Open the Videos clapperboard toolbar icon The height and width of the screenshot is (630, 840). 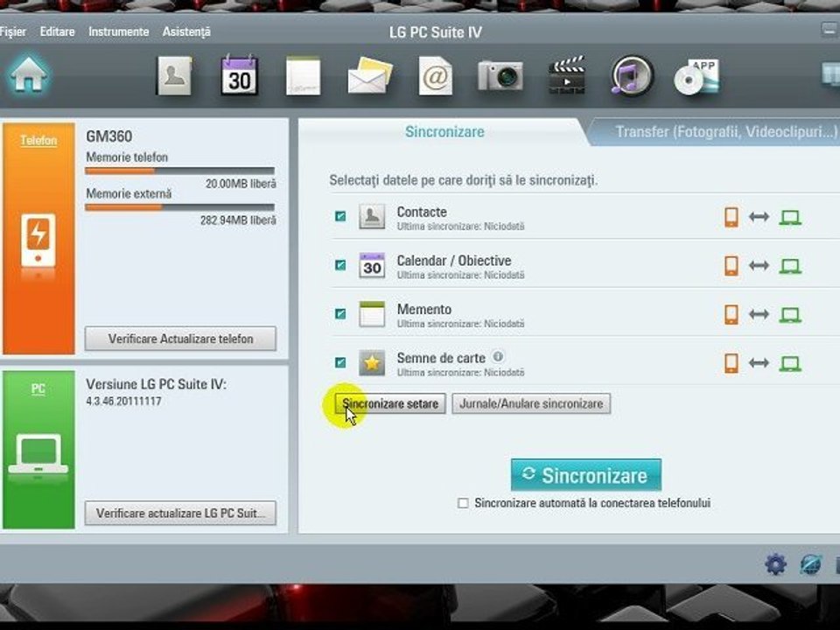(566, 75)
